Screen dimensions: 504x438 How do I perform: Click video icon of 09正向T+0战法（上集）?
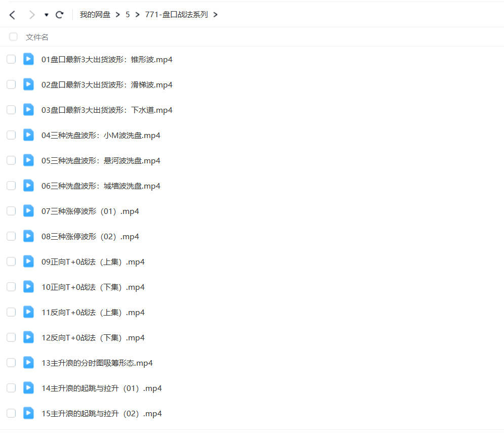click(x=28, y=261)
